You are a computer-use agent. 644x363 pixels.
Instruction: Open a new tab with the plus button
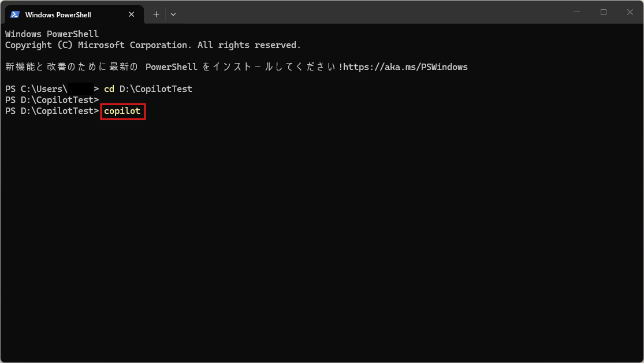click(156, 14)
